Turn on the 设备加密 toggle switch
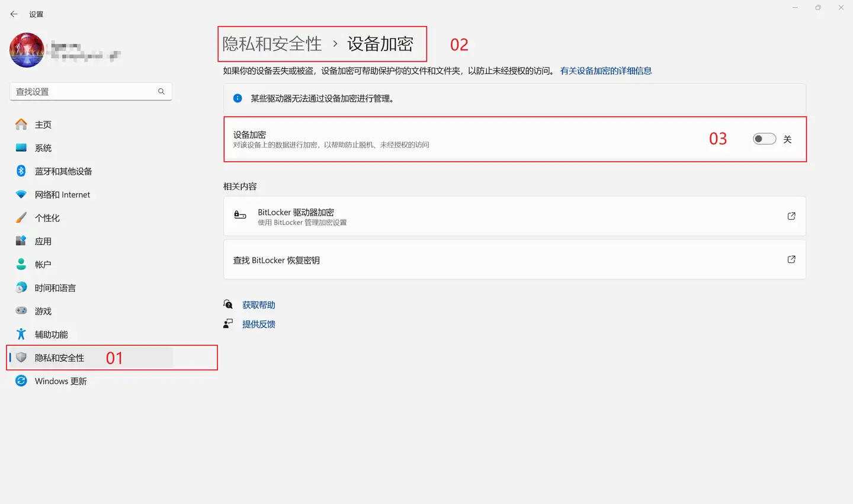853x504 pixels. (x=764, y=139)
